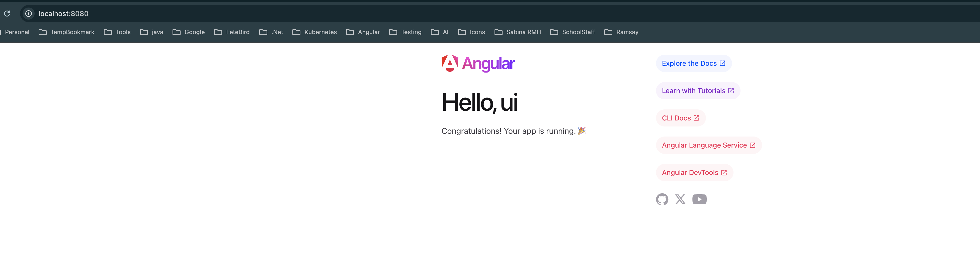Open the .Net bookmarks folder

pos(271,32)
